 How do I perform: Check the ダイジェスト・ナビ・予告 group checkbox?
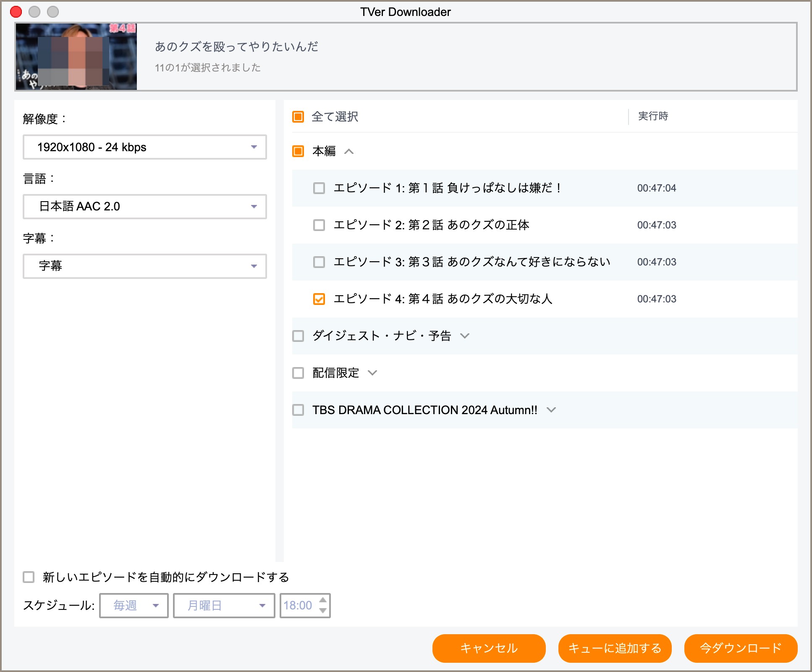pos(298,336)
